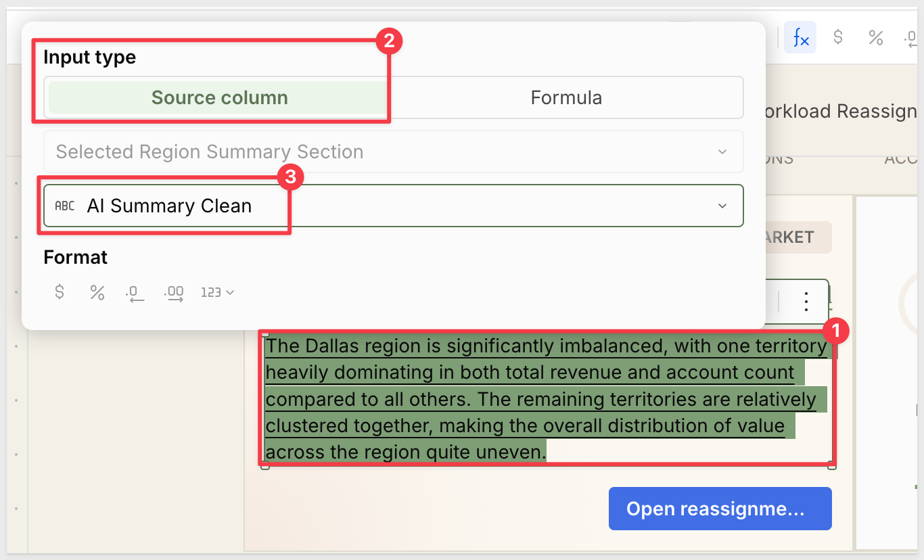Increase decimal places in Format section
The image size is (924, 560).
click(x=174, y=292)
